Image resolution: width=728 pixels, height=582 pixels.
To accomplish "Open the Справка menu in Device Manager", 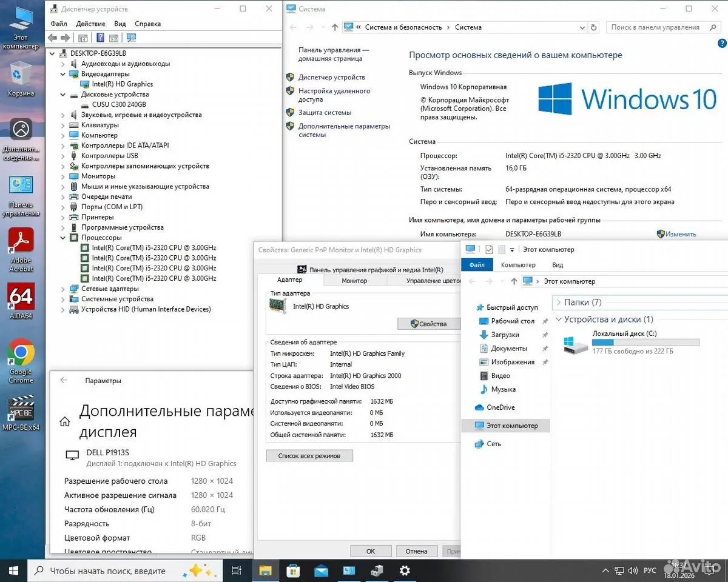I will tap(147, 24).
